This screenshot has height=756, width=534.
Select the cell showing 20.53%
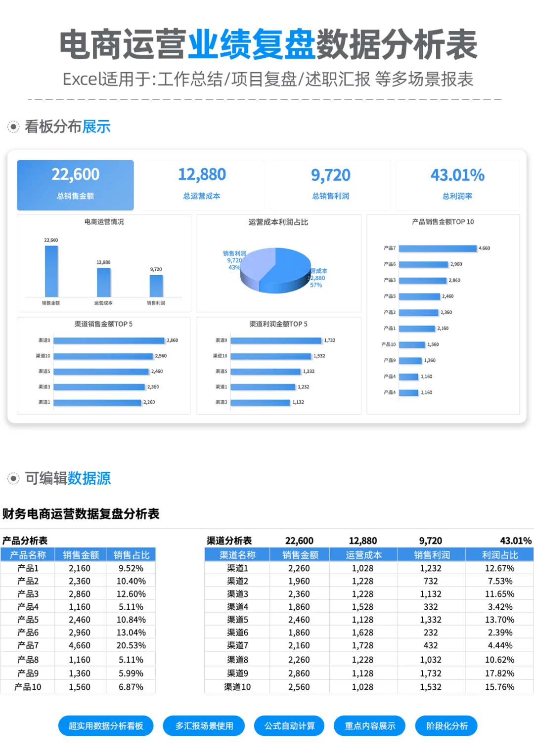[131, 645]
